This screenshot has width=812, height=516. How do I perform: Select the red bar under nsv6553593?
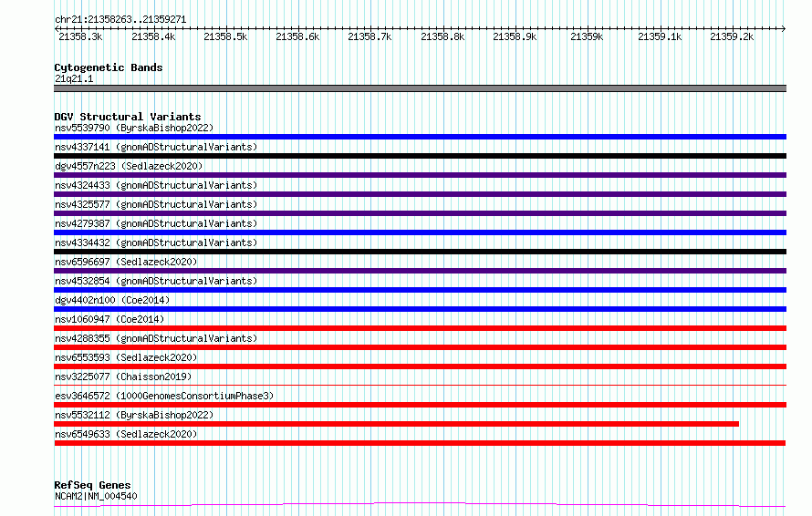click(420, 366)
